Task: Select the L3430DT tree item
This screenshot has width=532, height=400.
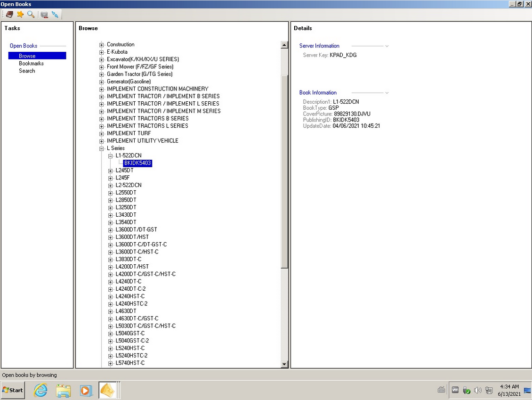Action: point(126,214)
